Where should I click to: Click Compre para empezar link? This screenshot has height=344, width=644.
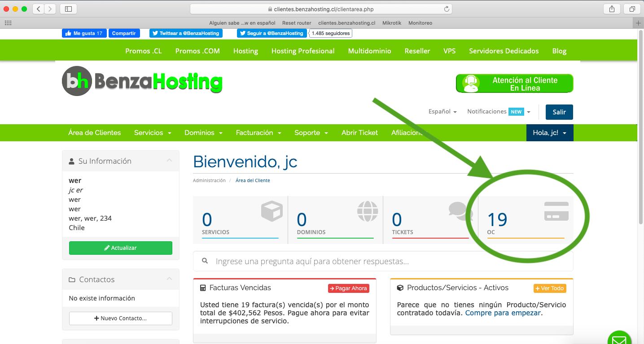(503, 313)
